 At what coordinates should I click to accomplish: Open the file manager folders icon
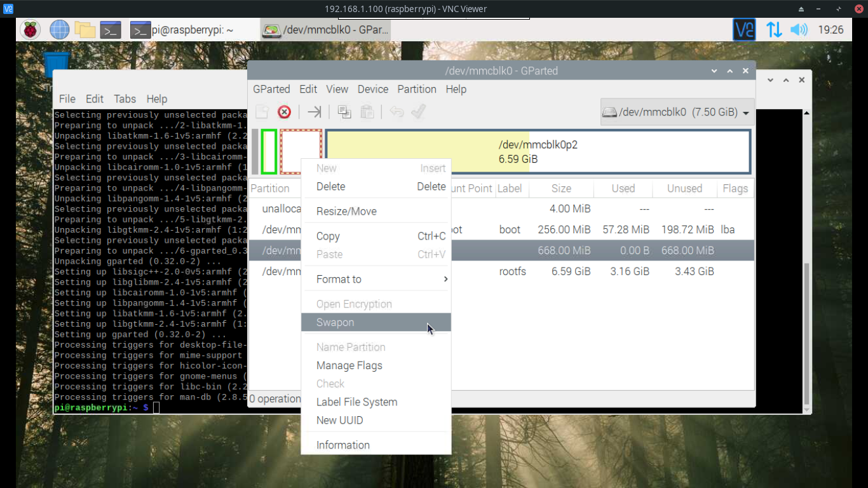click(x=85, y=30)
